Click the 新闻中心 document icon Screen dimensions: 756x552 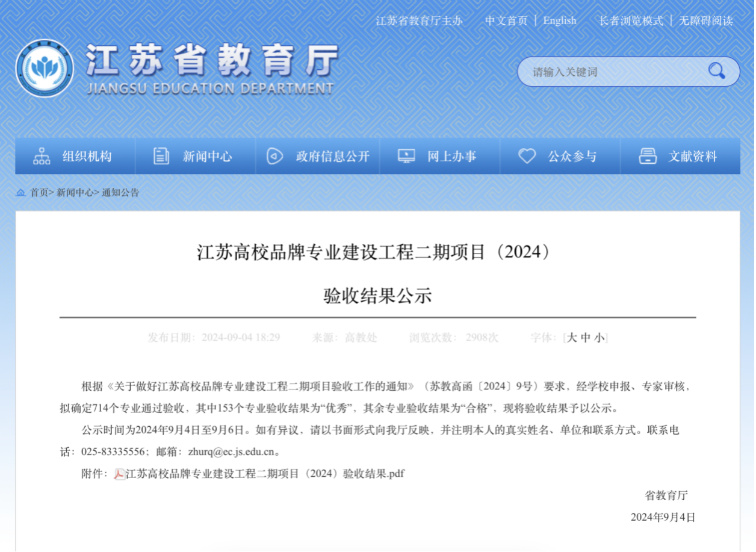(161, 157)
